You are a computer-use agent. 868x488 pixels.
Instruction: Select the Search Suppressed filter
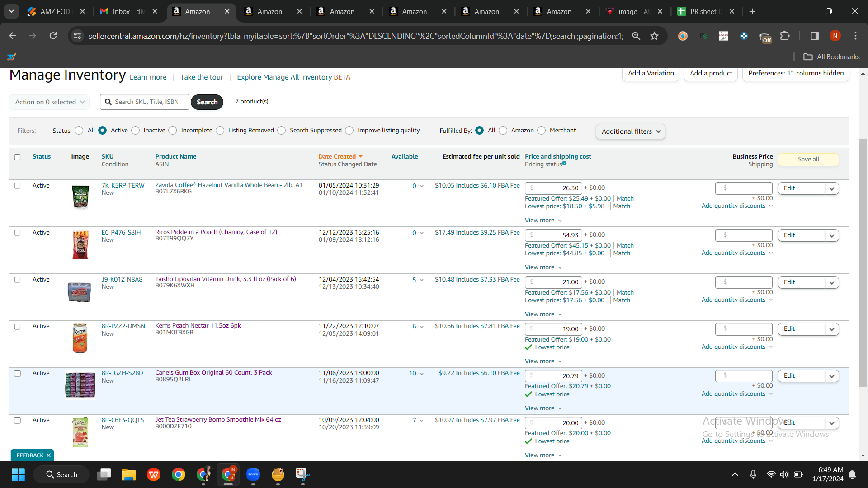pyautogui.click(x=282, y=131)
